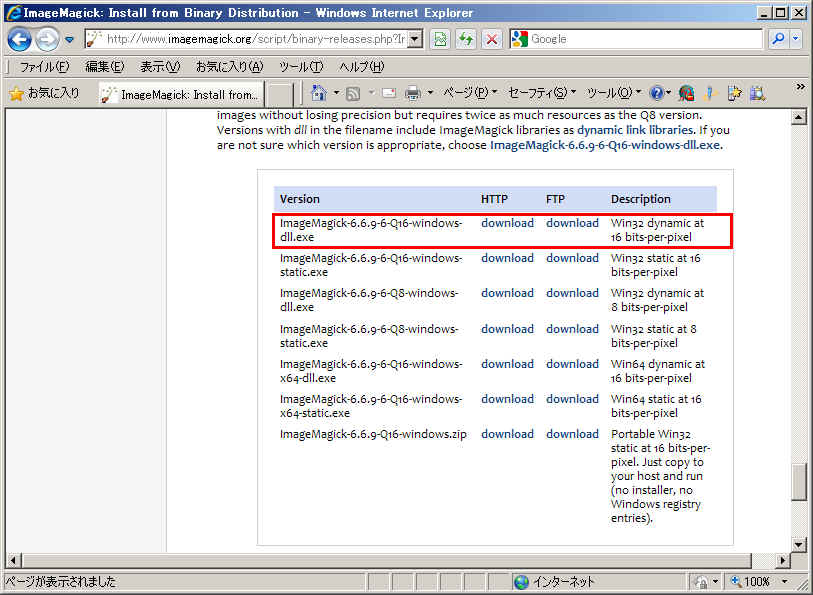This screenshot has height=595, width=813.
Task: Click HTTP download for Q16-windows-static.exe
Action: (x=507, y=258)
